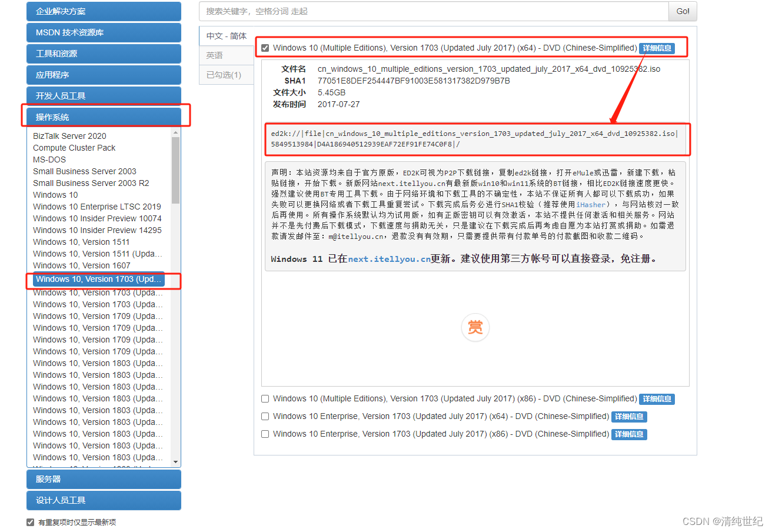Collapse the 操作系统 section

click(x=104, y=117)
